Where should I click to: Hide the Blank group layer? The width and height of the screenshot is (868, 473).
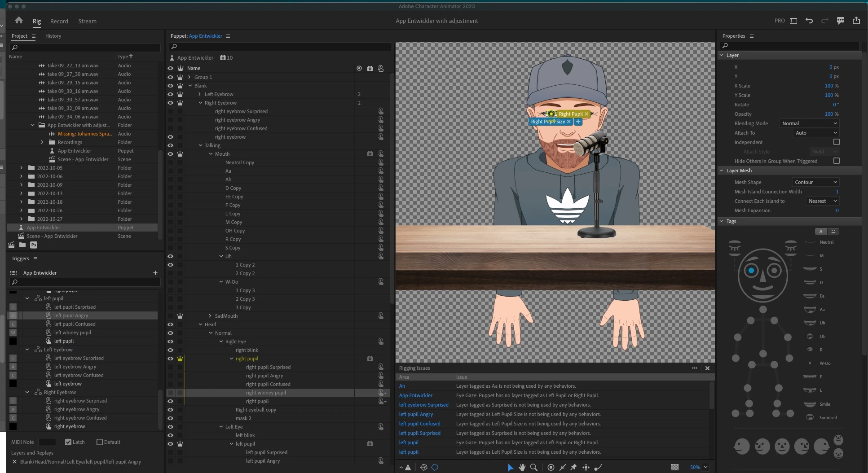[171, 86]
